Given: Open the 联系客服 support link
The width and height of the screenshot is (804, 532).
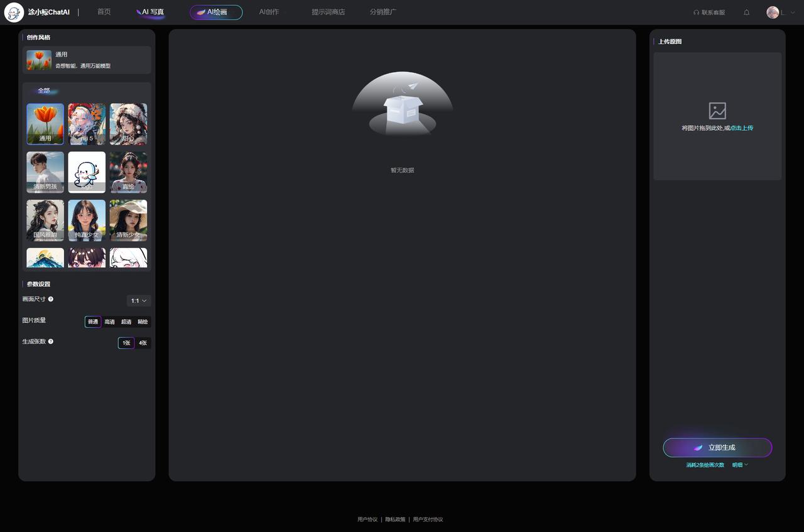Looking at the screenshot, I should click(709, 13).
